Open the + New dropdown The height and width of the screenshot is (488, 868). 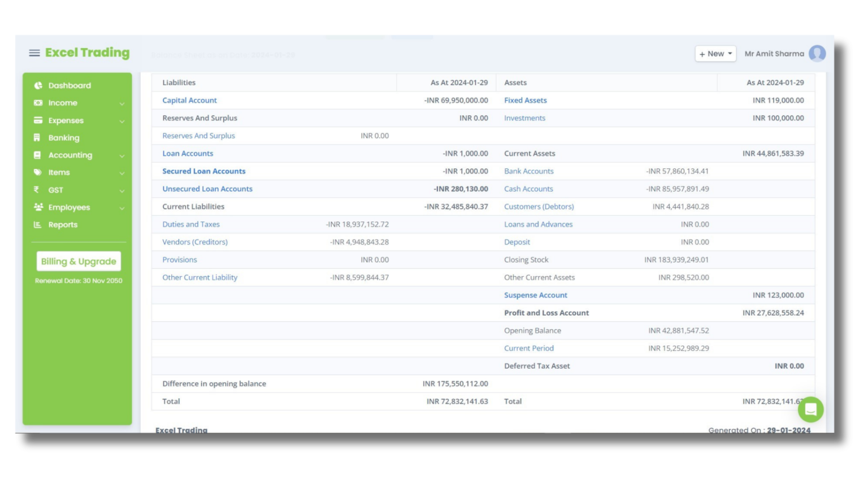tap(714, 53)
